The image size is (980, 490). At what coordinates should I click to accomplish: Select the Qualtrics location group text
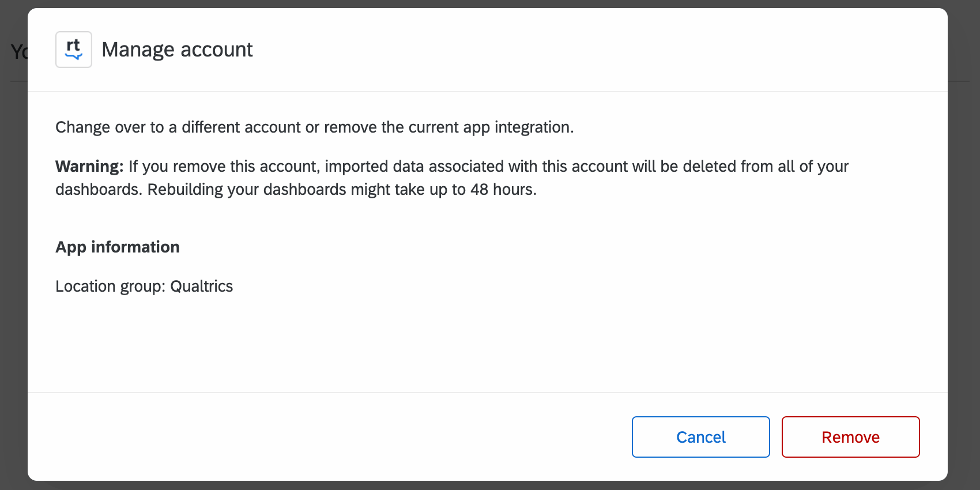(x=203, y=286)
